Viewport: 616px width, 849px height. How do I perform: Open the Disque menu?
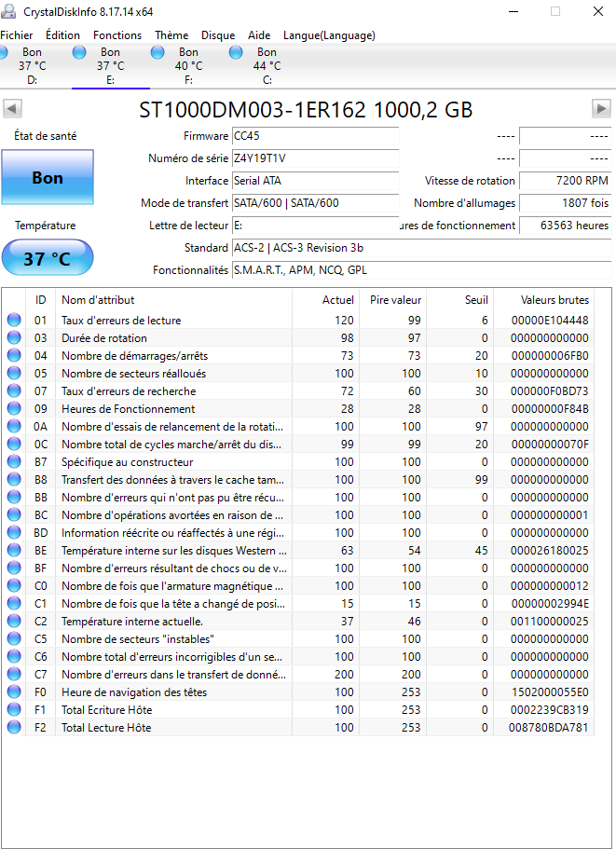tap(218, 35)
